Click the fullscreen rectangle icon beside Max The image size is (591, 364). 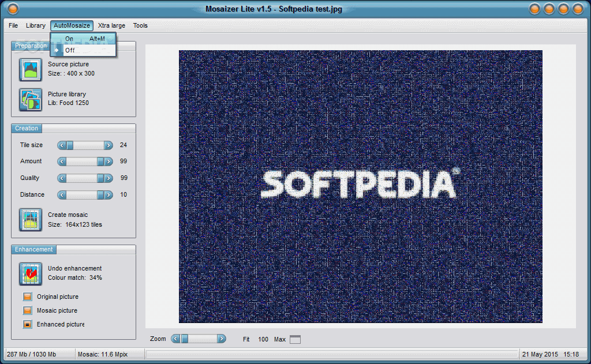[295, 339]
